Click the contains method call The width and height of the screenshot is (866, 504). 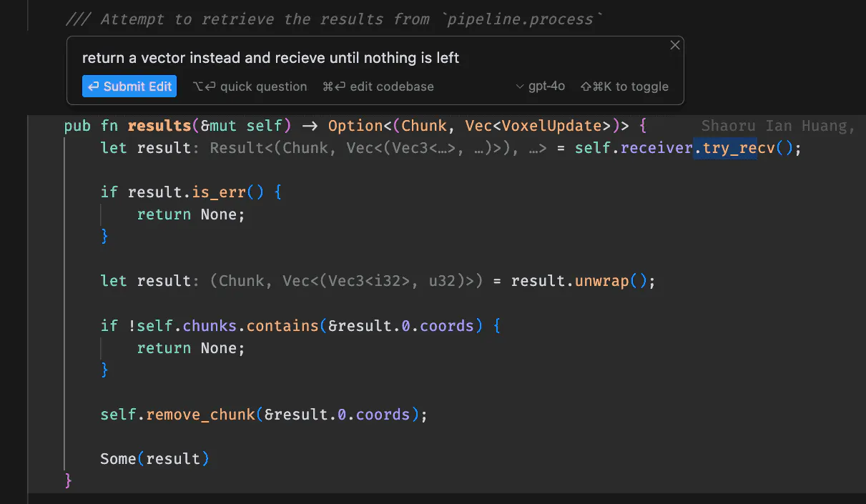point(283,326)
